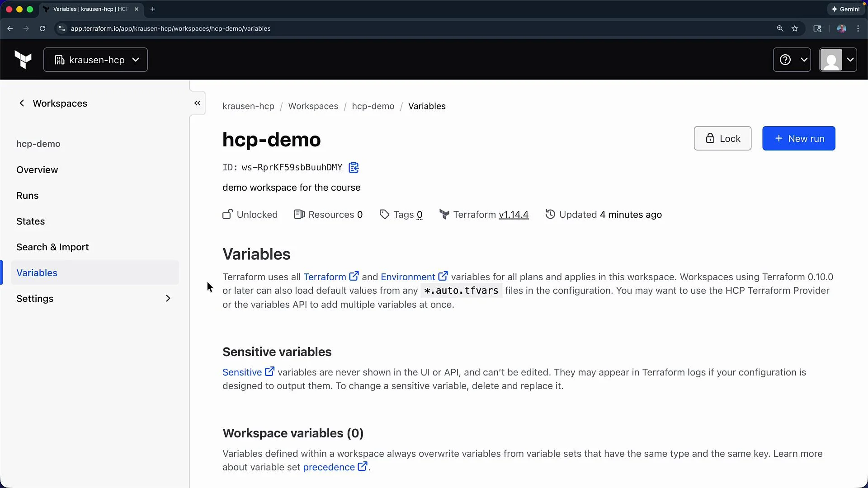Open the Environment variables documentation link
The width and height of the screenshot is (868, 488).
[x=414, y=277]
